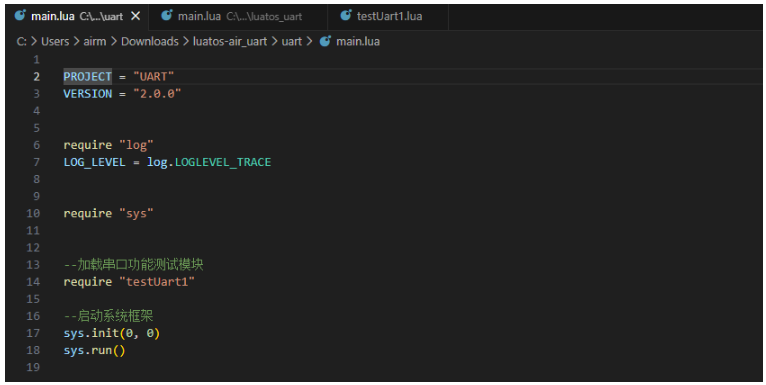Click the Lua file icon on testUart1.lua tab
The width and height of the screenshot is (766, 385).
point(346,16)
